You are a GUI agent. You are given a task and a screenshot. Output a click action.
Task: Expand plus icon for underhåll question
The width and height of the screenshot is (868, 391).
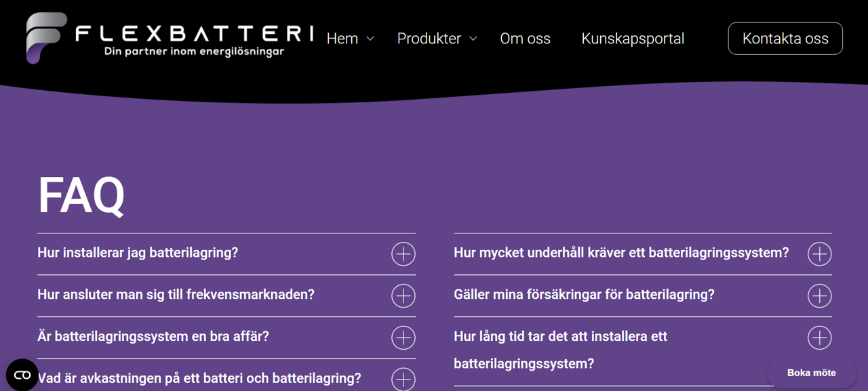(820, 254)
